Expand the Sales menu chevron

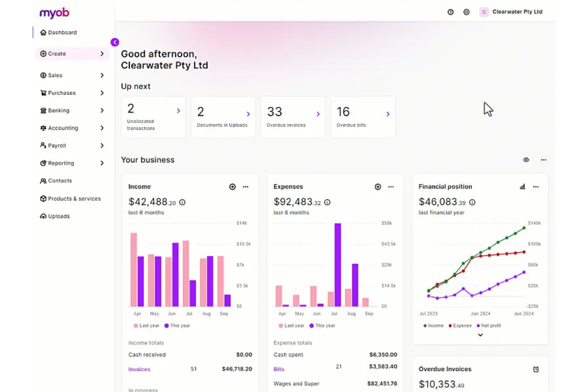pos(102,75)
